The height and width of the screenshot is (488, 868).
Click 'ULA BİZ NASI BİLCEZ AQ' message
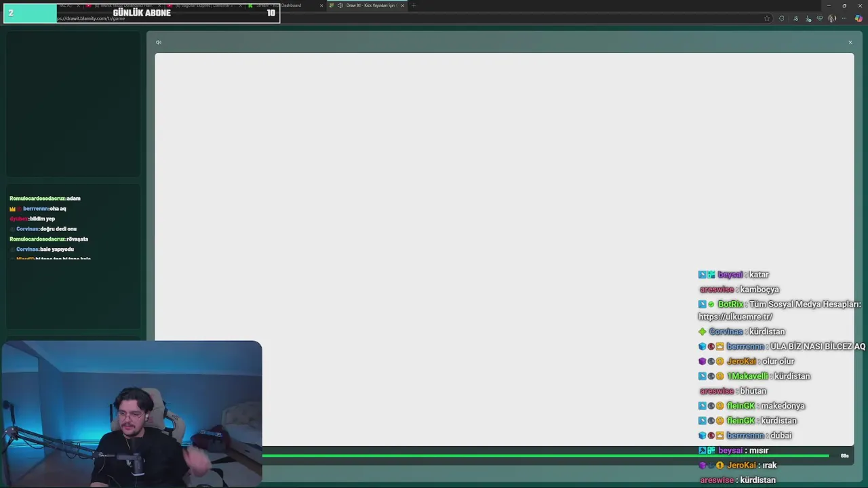[782, 346]
